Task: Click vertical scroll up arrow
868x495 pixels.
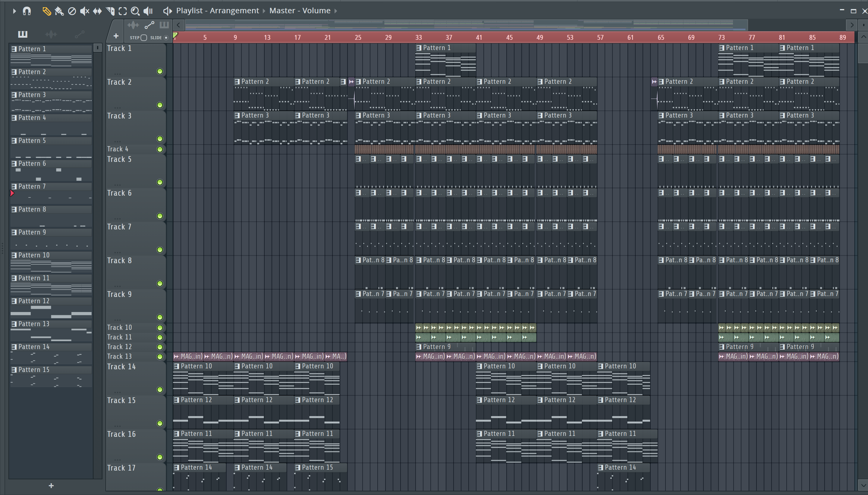Action: [x=863, y=37]
